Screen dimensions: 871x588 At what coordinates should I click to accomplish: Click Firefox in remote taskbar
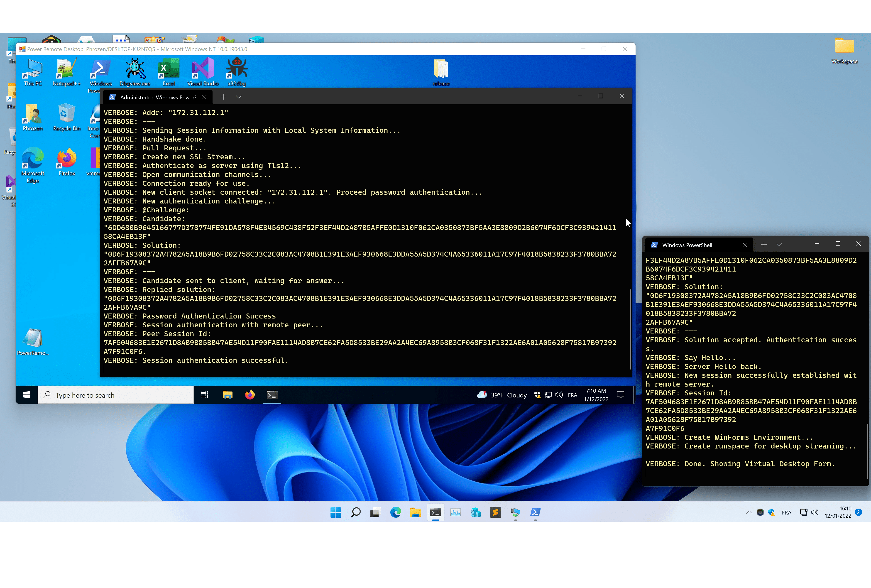click(250, 395)
